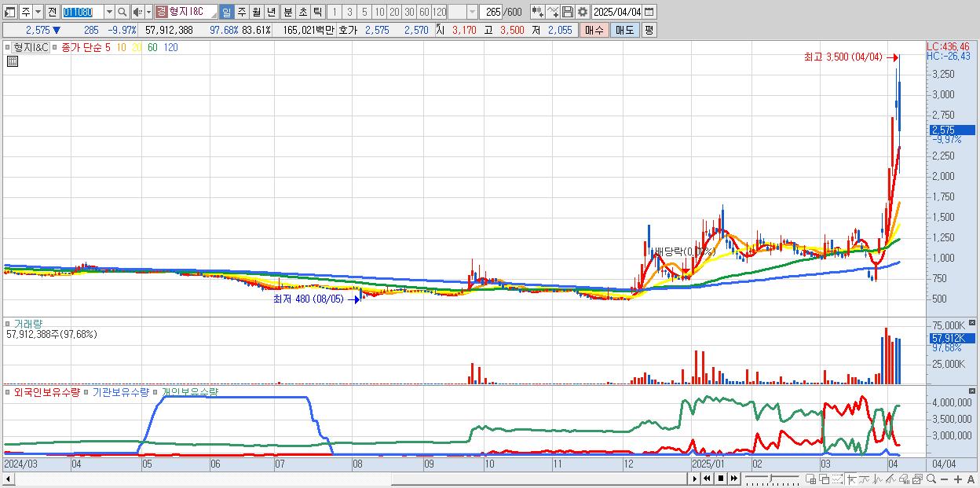Select the 년 yearly period toggle
Screen dimensions: 980x488
point(271,12)
